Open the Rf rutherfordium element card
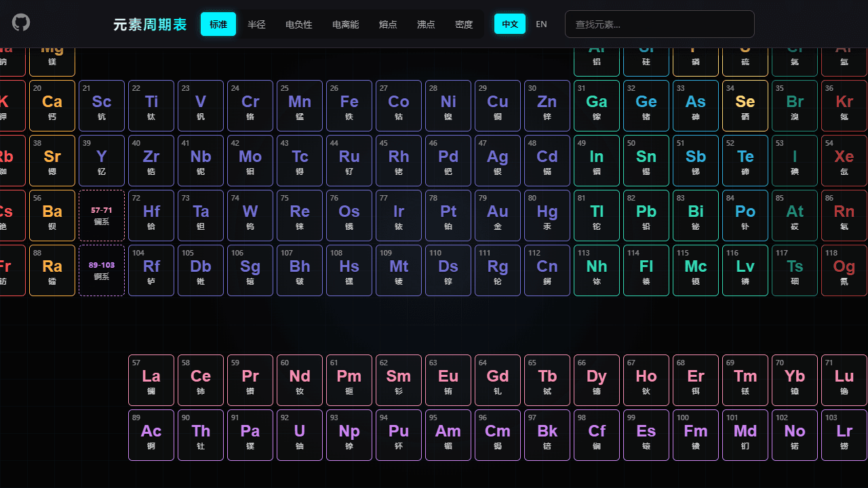This screenshot has height=488, width=868. pos(151,270)
